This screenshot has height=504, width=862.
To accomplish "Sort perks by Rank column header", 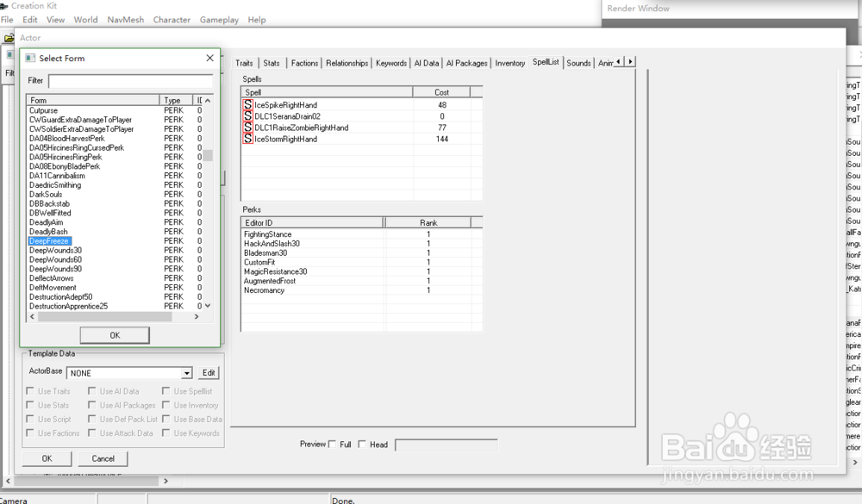I will [428, 222].
